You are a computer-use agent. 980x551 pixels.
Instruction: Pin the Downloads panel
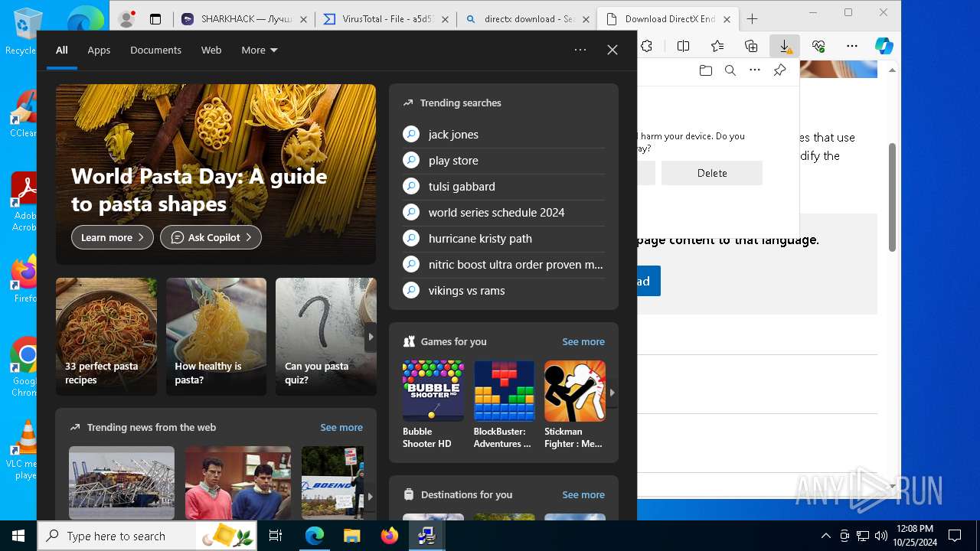779,70
